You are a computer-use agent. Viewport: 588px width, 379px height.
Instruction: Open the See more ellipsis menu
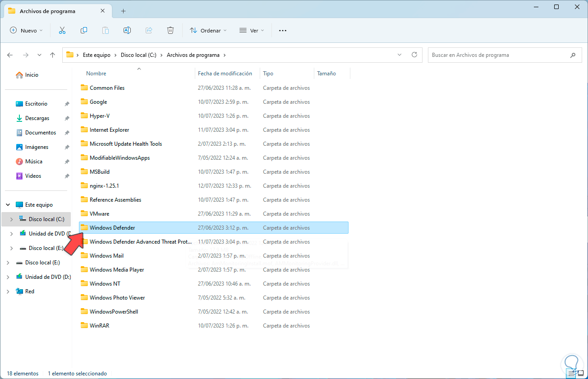click(283, 30)
